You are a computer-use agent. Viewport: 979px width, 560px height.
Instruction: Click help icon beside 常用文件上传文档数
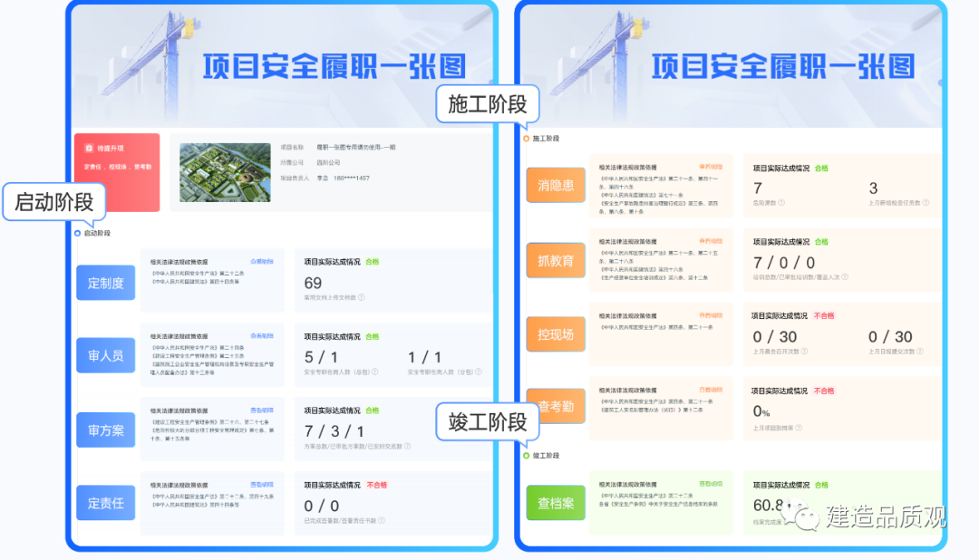363,296
